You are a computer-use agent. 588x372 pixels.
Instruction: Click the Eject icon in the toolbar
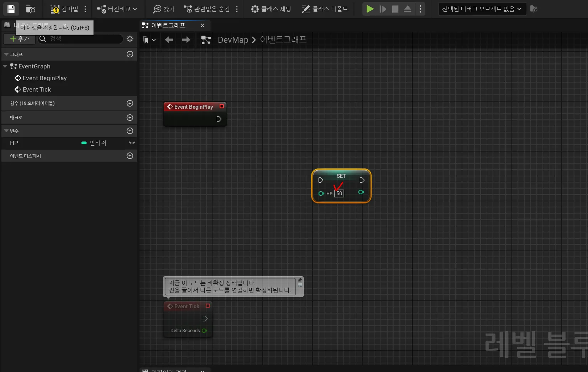click(x=408, y=9)
